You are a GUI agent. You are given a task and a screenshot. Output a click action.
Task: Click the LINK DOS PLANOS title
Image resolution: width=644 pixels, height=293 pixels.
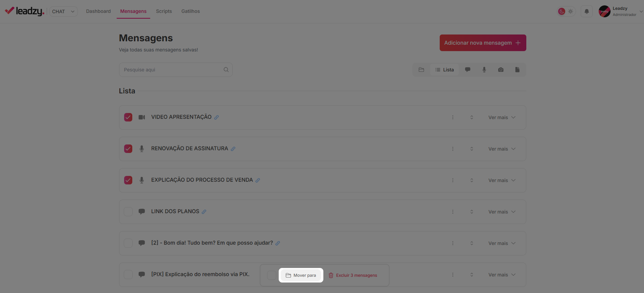175,211
